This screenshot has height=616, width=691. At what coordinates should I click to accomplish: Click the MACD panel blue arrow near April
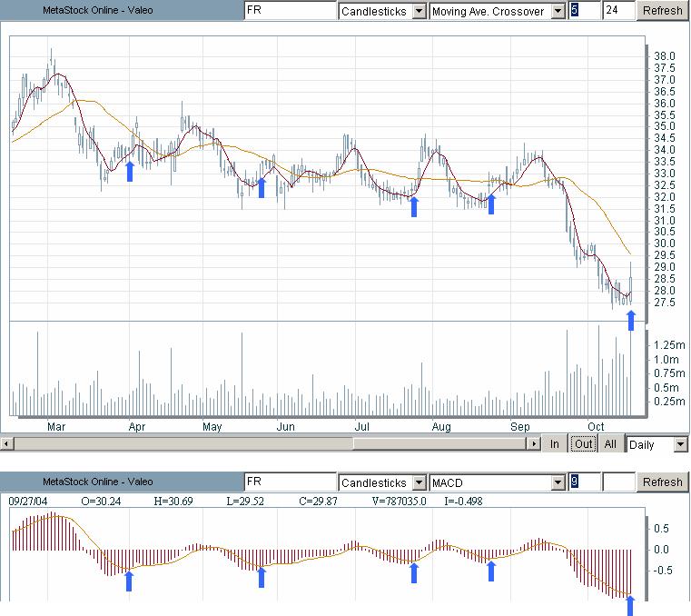tap(130, 579)
